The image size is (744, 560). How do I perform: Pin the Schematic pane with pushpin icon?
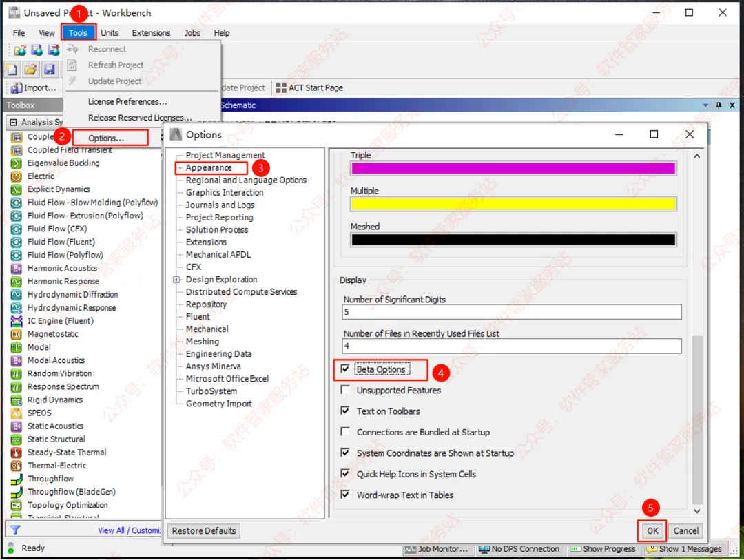pos(719,105)
